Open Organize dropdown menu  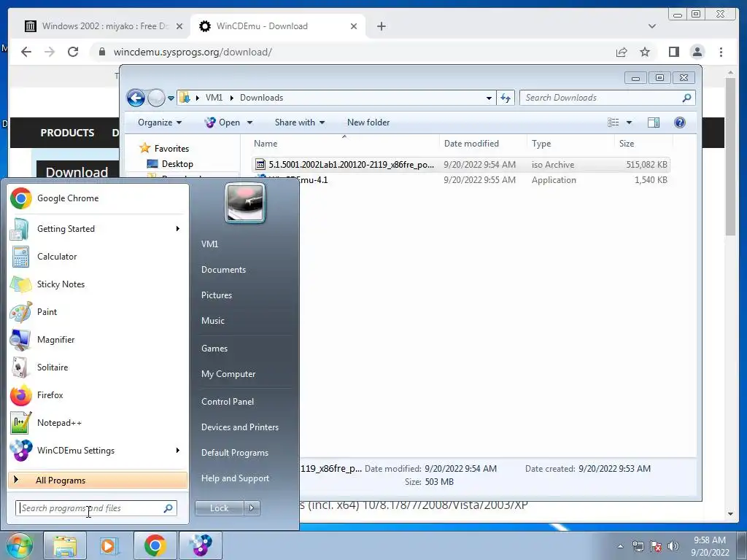[160, 122]
